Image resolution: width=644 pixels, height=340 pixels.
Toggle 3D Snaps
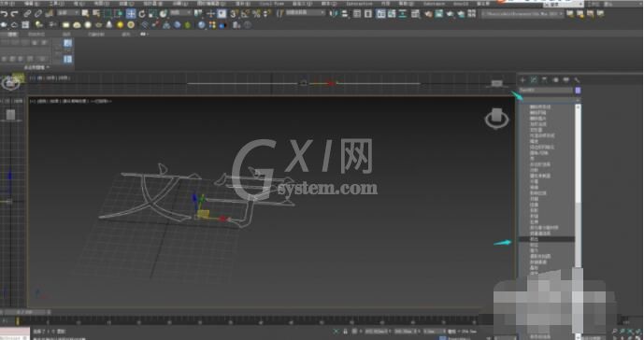[234, 14]
